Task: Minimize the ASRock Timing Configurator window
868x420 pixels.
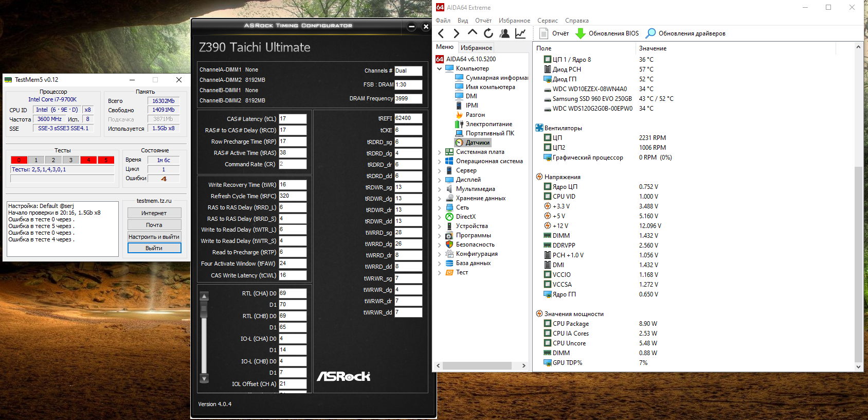Action: tap(411, 27)
